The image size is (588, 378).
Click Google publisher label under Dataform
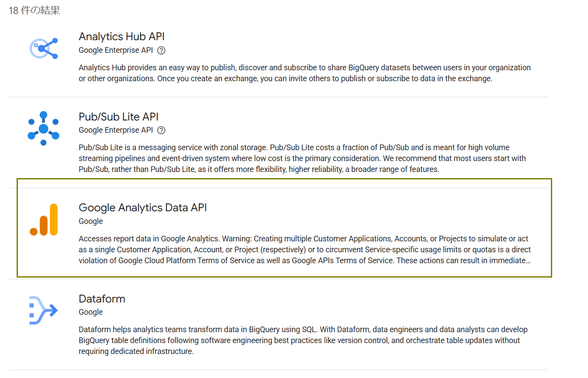tap(91, 312)
